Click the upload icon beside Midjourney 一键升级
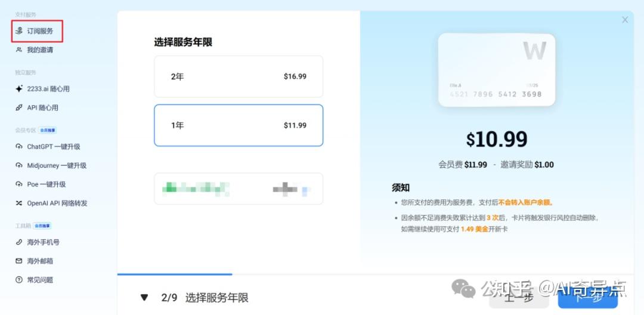This screenshot has width=644, height=315. pyautogui.click(x=19, y=165)
